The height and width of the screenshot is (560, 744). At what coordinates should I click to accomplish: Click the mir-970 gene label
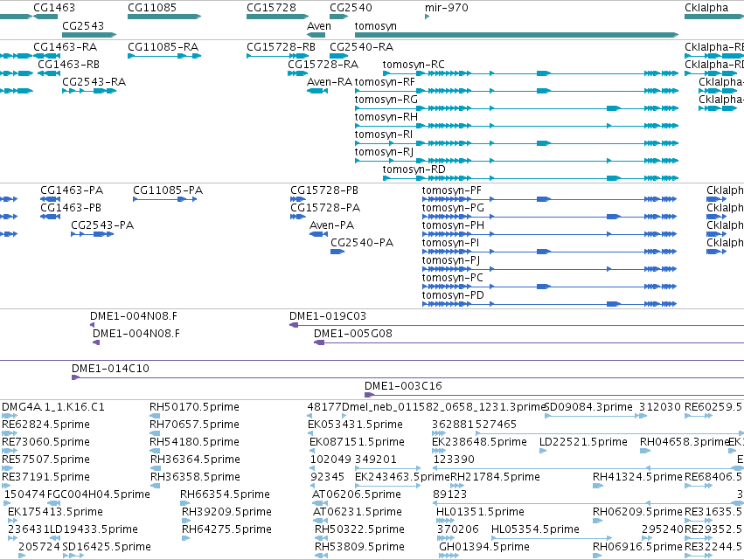tap(447, 8)
